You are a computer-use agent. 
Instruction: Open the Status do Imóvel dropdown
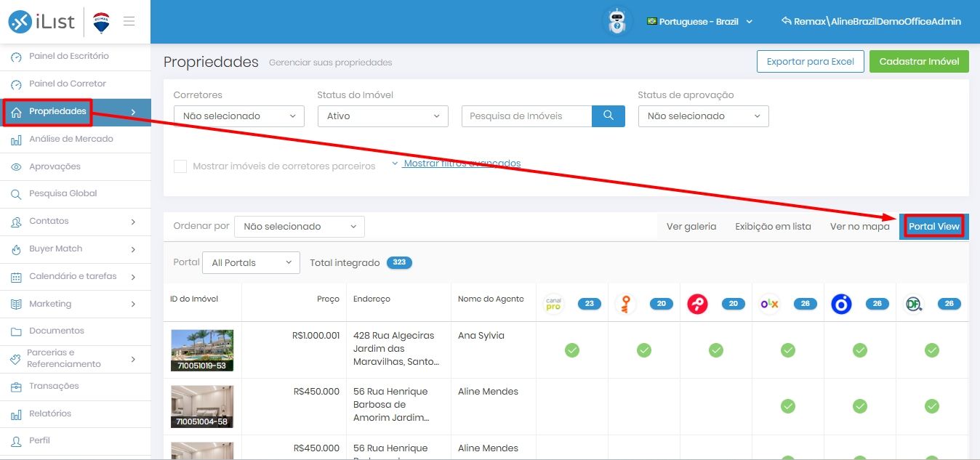pyautogui.click(x=383, y=116)
